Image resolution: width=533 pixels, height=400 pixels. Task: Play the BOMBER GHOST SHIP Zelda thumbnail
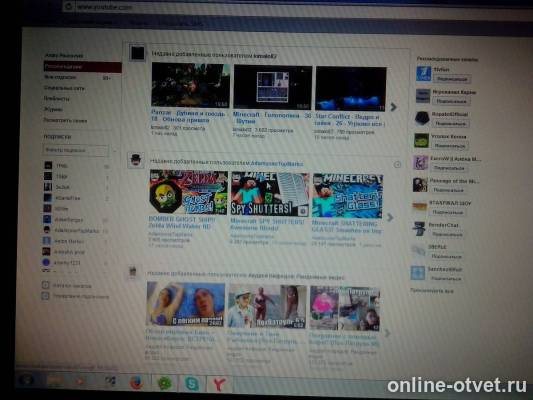(189, 192)
